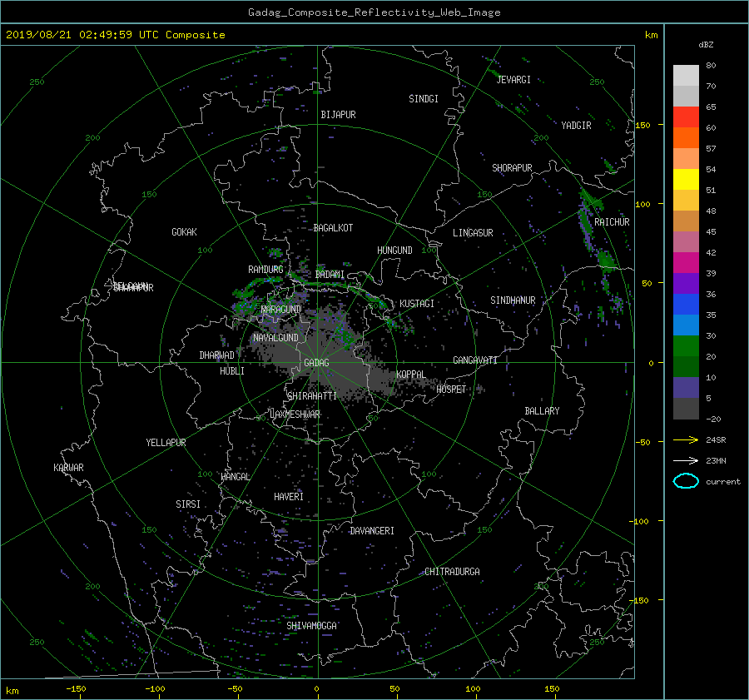The image size is (749, 700).
Task: Click the white 23MN arrow legend icon
Action: tap(686, 460)
